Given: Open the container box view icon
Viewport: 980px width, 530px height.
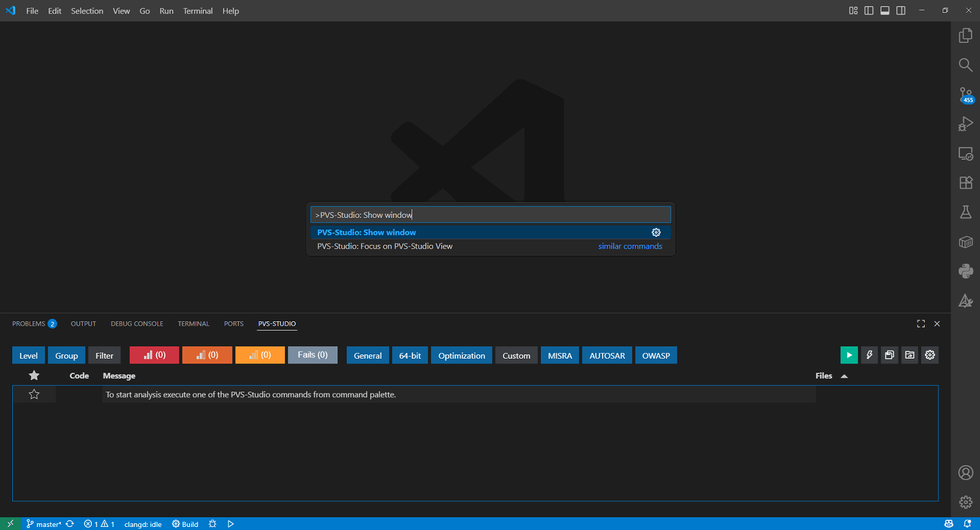Looking at the screenshot, I should point(965,242).
